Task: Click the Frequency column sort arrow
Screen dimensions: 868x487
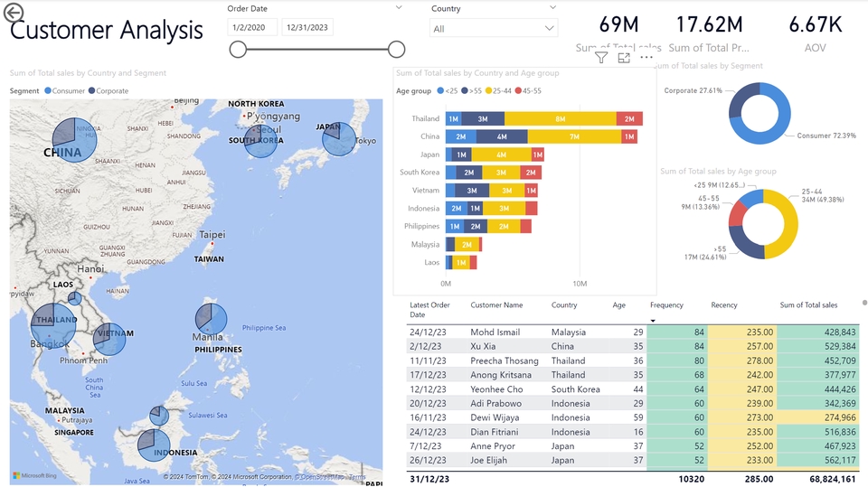Action: point(653,321)
